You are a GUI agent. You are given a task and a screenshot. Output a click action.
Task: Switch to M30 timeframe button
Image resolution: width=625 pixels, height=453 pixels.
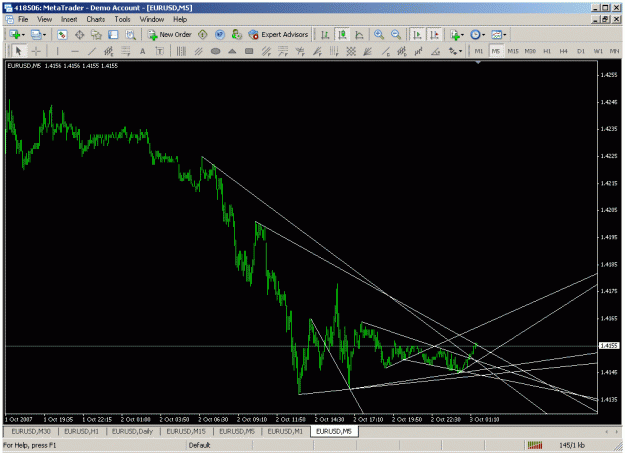530,51
